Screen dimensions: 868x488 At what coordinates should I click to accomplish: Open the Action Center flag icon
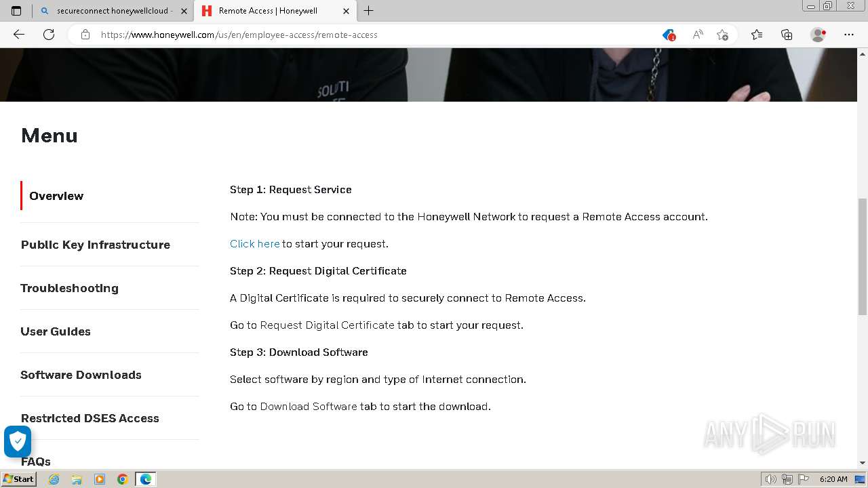[803, 479]
